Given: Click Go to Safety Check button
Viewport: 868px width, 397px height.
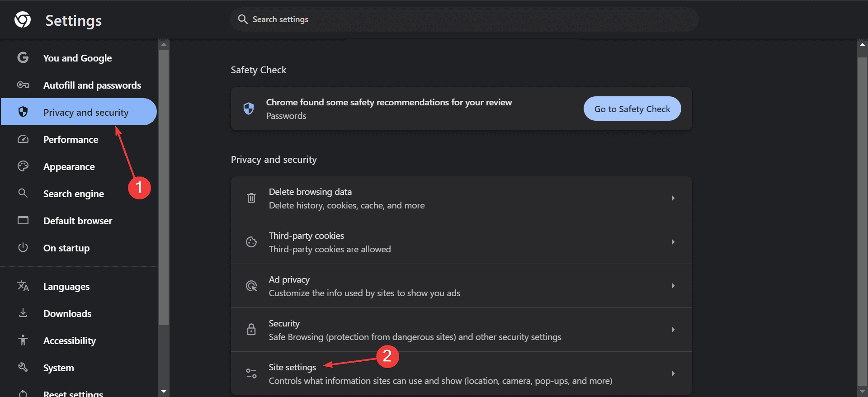Looking at the screenshot, I should click(632, 109).
